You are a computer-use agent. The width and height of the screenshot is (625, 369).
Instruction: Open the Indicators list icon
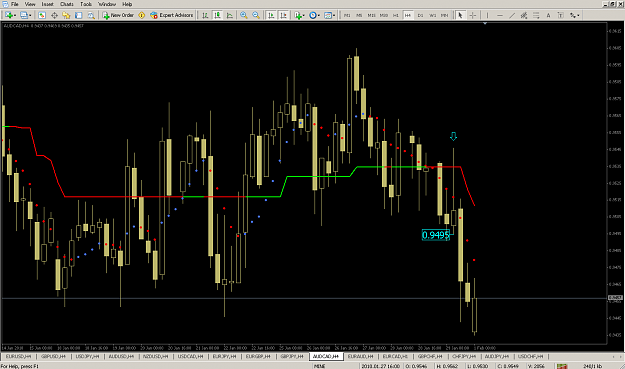[x=297, y=15]
